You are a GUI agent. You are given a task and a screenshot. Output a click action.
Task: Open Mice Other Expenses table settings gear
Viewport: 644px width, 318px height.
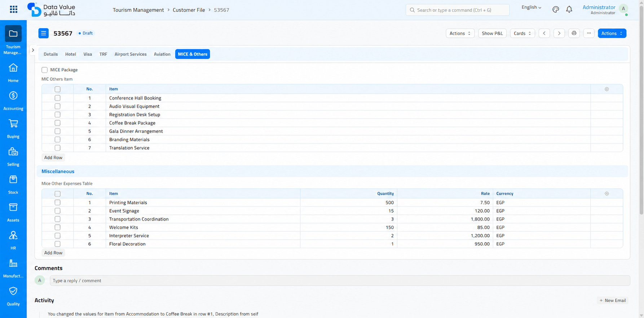pos(607,194)
